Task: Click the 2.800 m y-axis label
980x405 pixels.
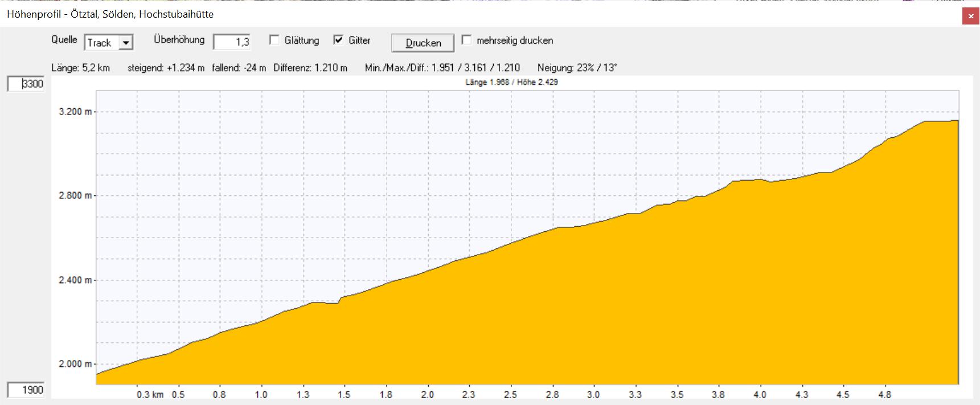Action: [x=75, y=195]
